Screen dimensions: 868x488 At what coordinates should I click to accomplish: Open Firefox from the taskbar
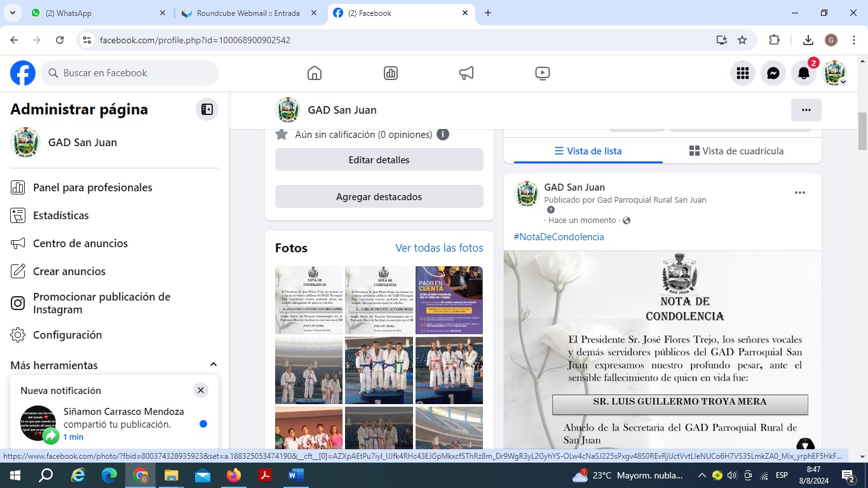(234, 475)
